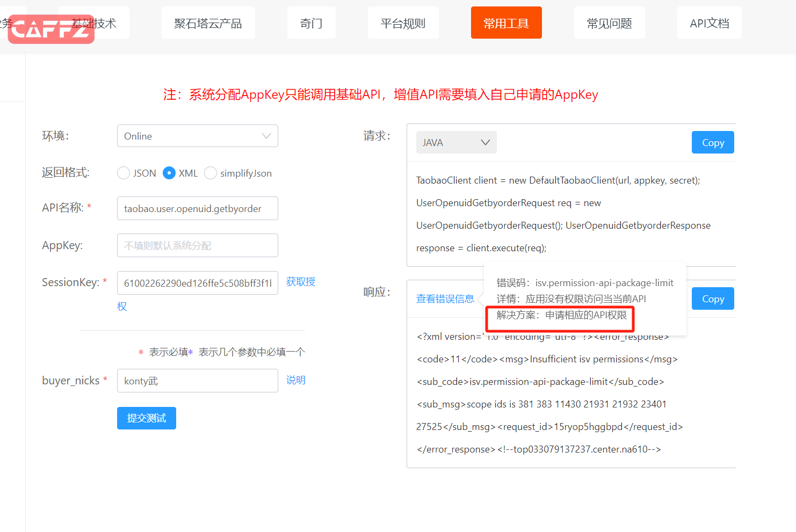Copy the request code sample
Screen dimensions: 796x532
[x=712, y=142]
